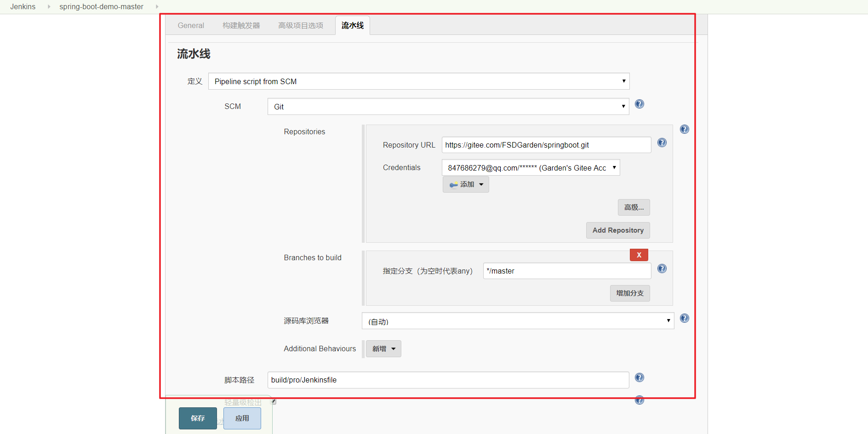This screenshot has width=868, height=434.
Task: Click the Repository URL label
Action: [x=409, y=145]
